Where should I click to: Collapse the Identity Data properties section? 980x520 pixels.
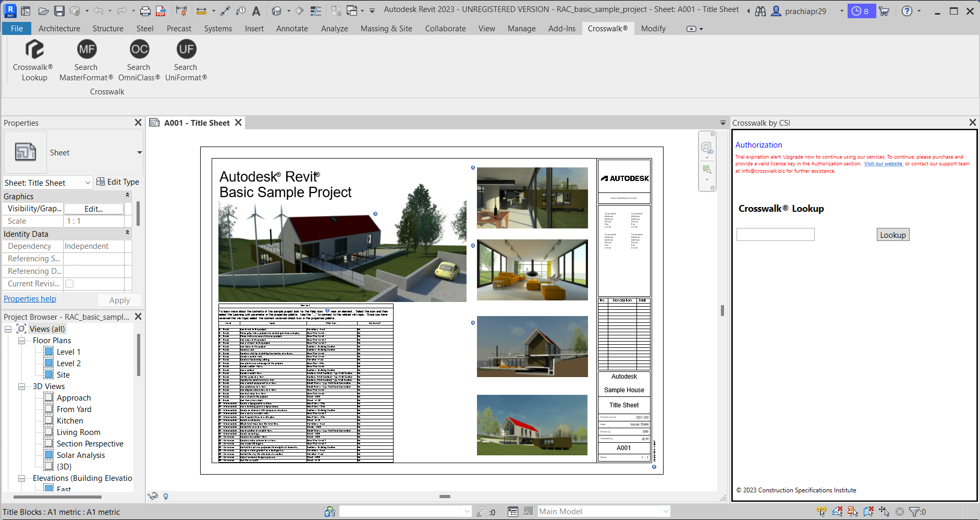[x=127, y=233]
